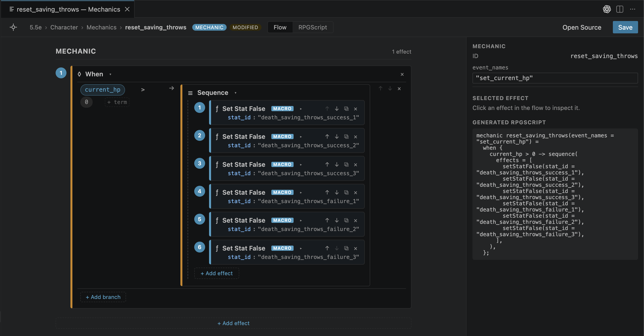
Task: Add a branch to the When block
Action: coord(103,297)
